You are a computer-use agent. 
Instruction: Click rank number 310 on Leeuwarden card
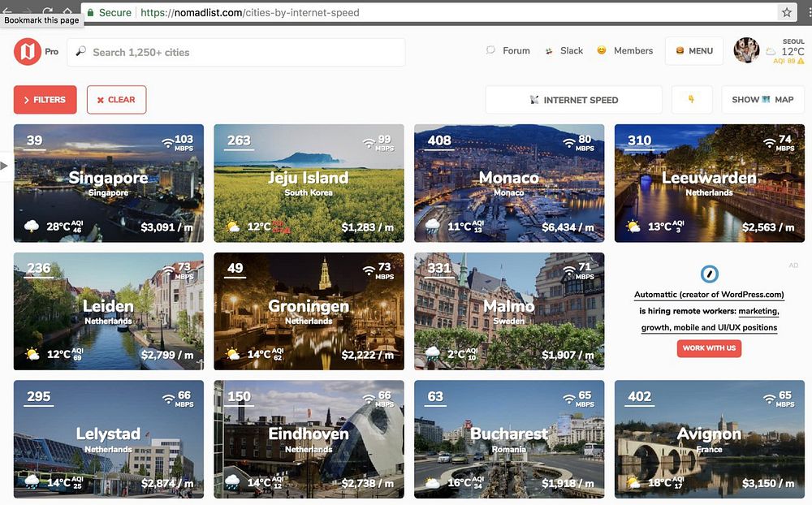(x=640, y=140)
